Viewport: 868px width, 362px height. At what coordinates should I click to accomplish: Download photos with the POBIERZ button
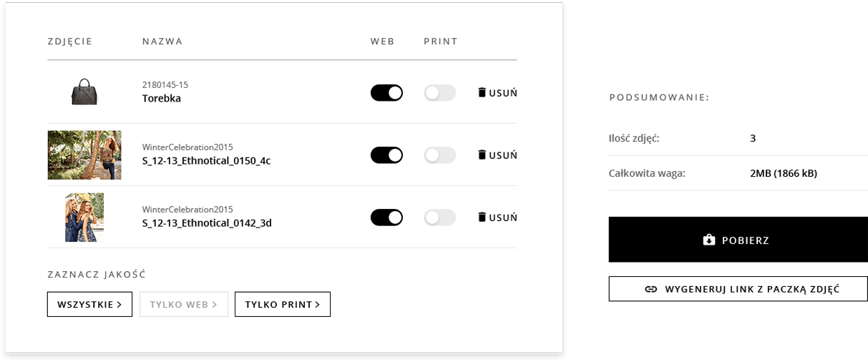(738, 240)
